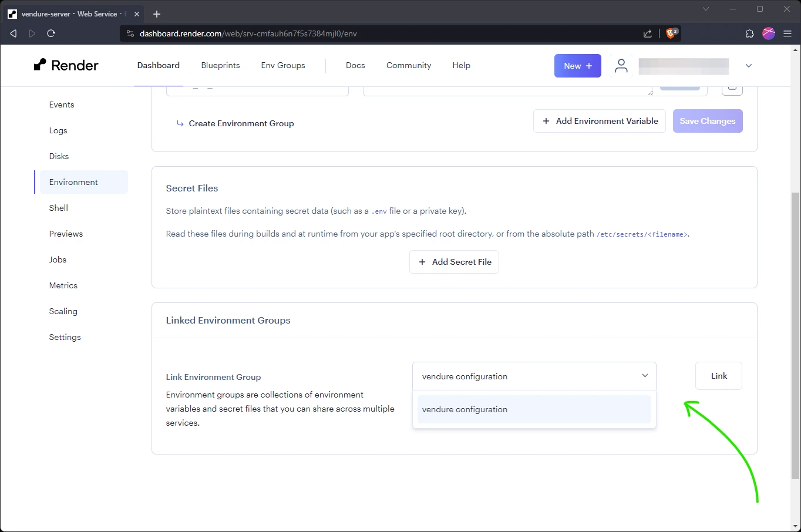Click the account avatar icon
Screen dimensions: 801x532
click(x=621, y=66)
